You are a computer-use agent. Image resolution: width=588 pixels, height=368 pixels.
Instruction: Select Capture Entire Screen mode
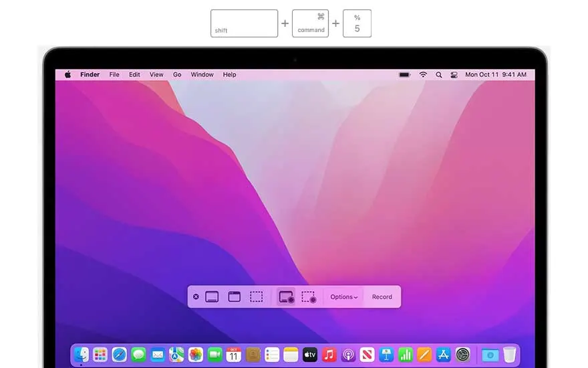[x=212, y=296]
